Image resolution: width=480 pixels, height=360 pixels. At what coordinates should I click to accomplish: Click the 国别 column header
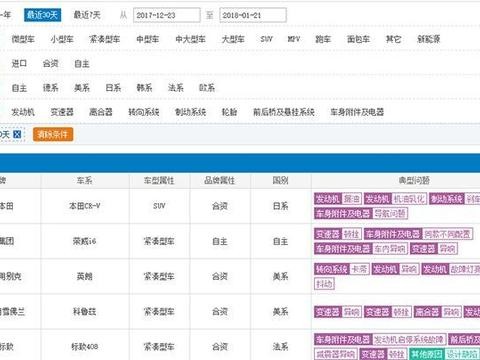pos(280,181)
